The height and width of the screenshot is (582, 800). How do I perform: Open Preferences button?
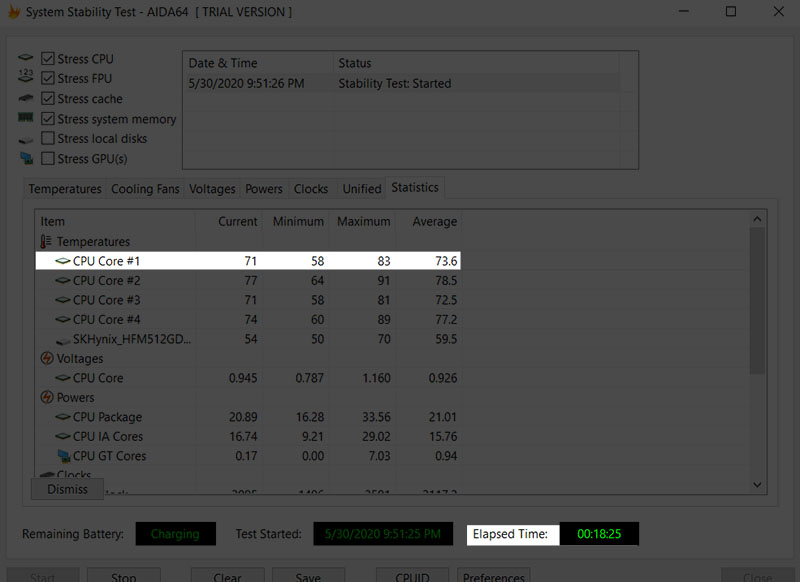493,575
